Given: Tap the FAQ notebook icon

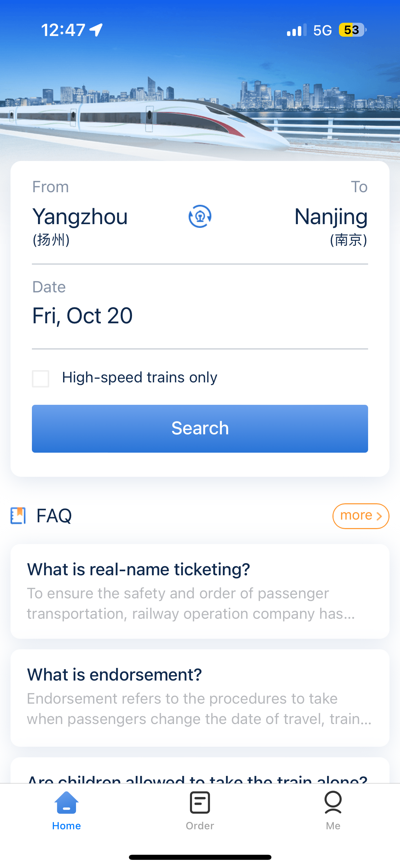Looking at the screenshot, I should click(18, 516).
